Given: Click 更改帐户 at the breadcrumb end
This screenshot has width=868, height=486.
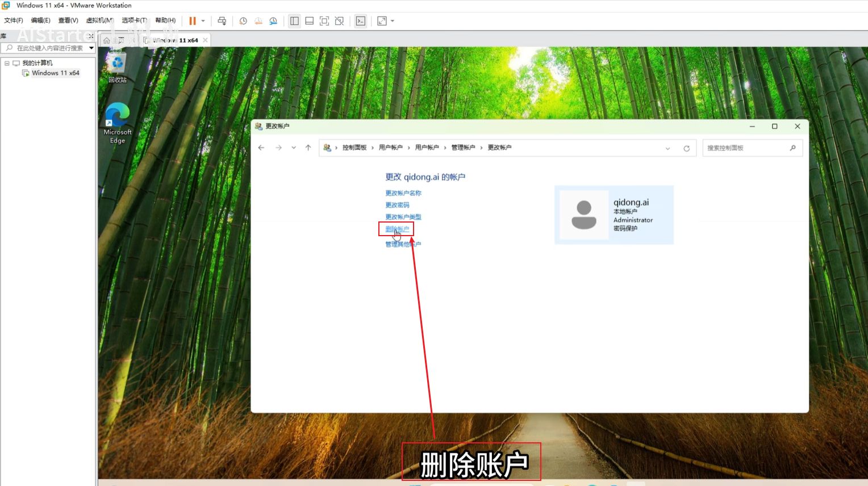Looking at the screenshot, I should (500, 148).
